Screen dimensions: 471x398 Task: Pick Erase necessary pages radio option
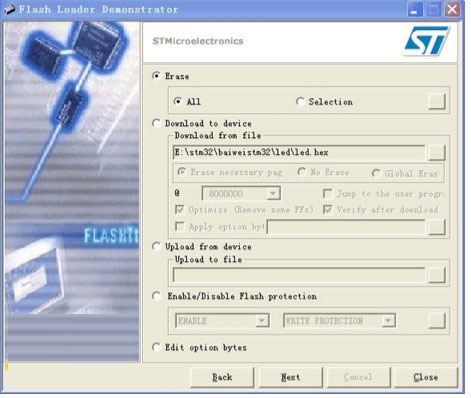point(181,172)
